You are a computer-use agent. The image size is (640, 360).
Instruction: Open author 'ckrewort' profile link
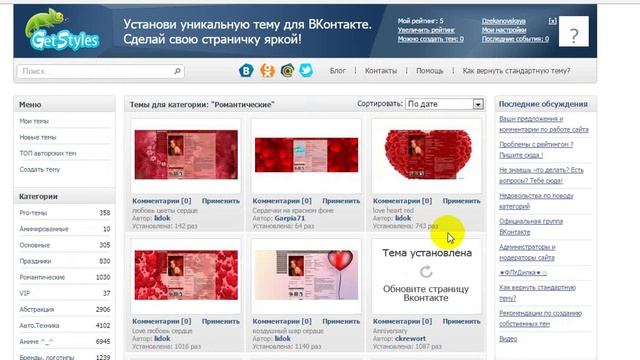pyautogui.click(x=410, y=339)
